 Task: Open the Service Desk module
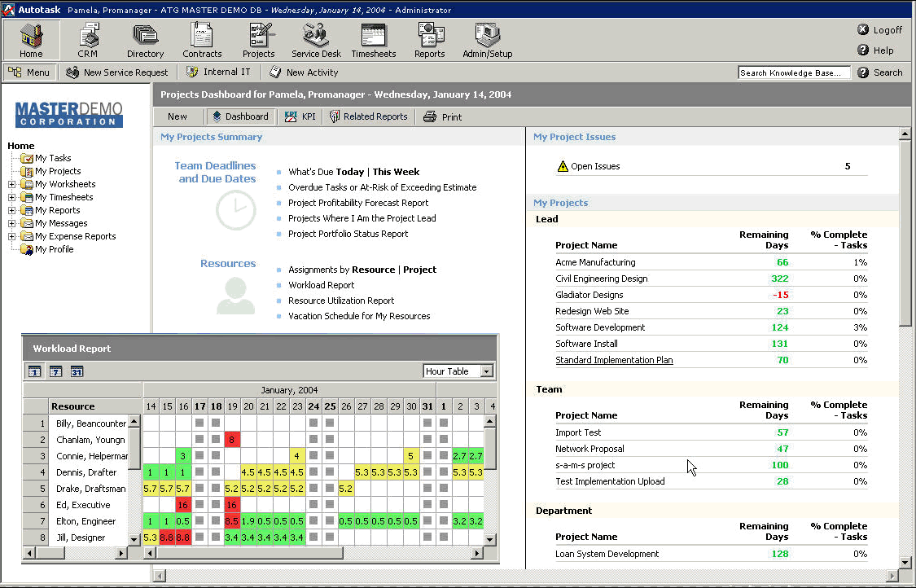pyautogui.click(x=316, y=39)
